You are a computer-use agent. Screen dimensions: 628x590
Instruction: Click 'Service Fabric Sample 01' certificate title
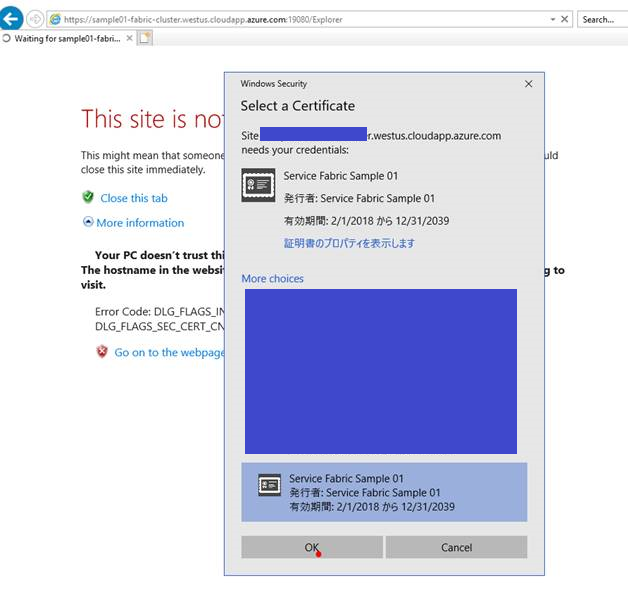tap(340, 176)
